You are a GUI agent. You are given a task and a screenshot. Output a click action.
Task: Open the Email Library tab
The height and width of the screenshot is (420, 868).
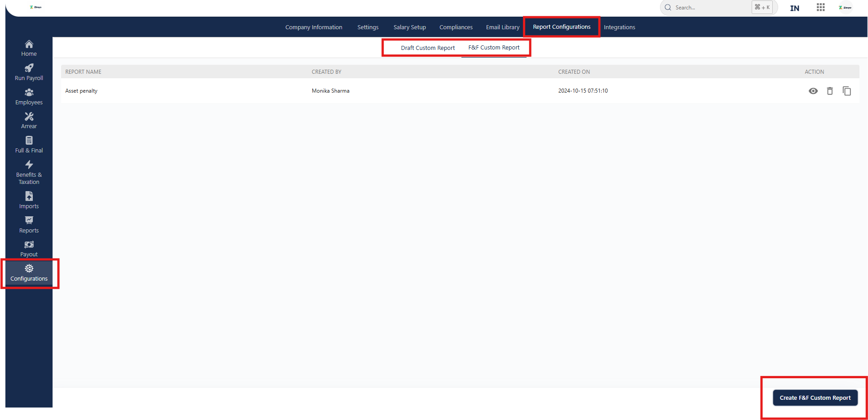click(x=503, y=27)
